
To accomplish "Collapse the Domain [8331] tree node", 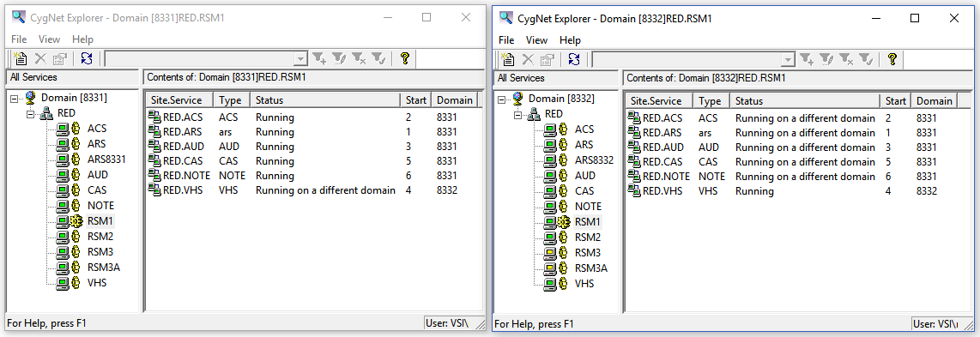I will (15, 98).
